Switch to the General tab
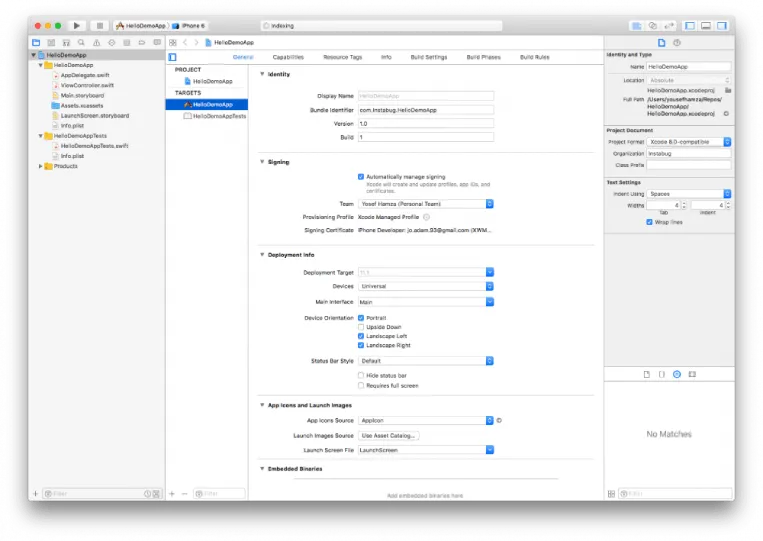Image resolution: width=763 pixels, height=541 pixels. 243,57
